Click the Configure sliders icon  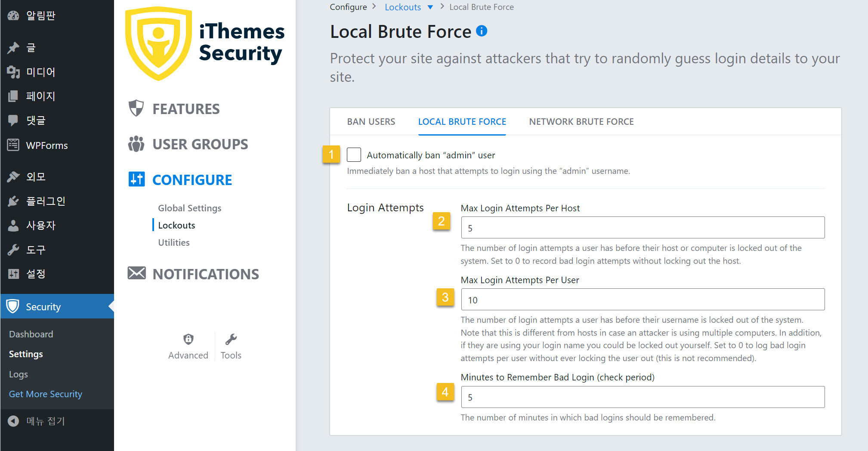pos(136,179)
